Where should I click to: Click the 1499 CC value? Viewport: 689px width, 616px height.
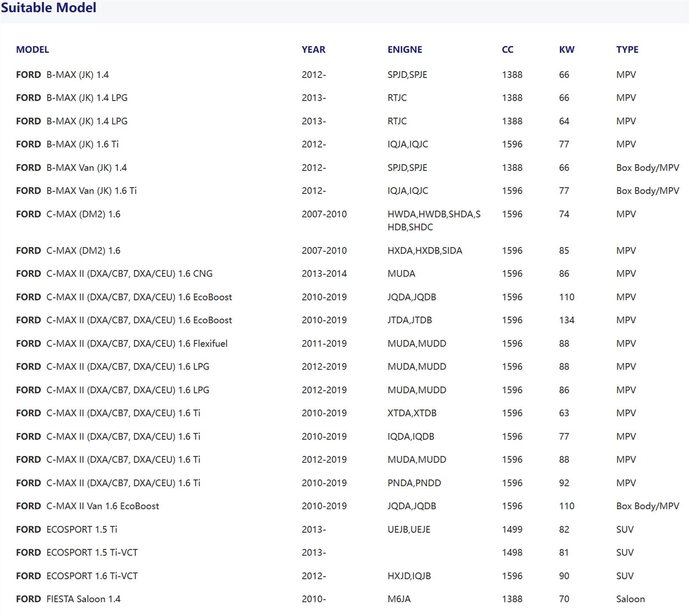pyautogui.click(x=512, y=529)
